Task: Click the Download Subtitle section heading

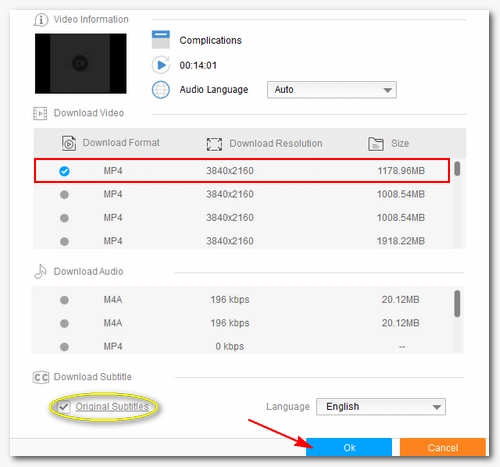Action: click(x=93, y=377)
